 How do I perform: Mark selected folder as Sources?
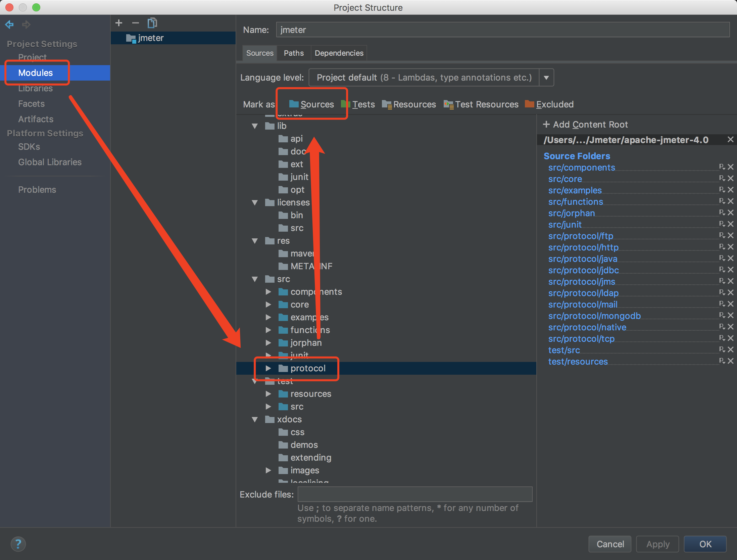[311, 104]
